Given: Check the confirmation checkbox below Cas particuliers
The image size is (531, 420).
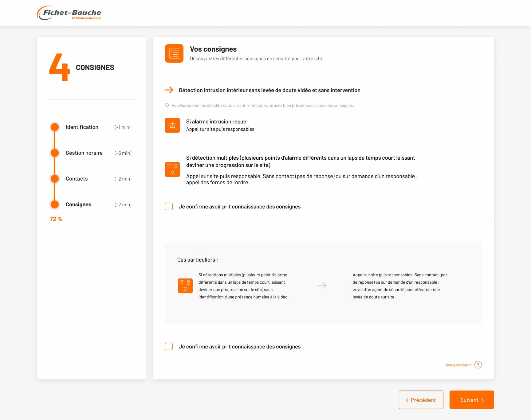Looking at the screenshot, I should point(169,346).
